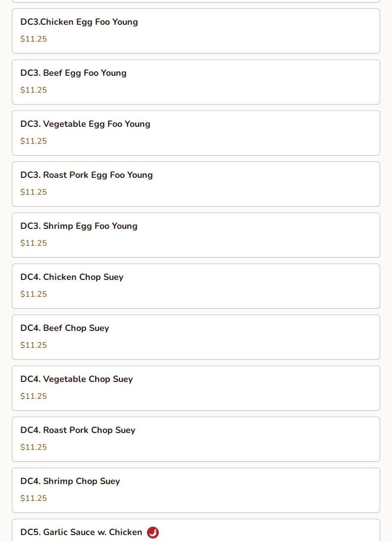Select DC3. Shrimp Egg Foo Young
Screen dimensions: 392x541
click(x=196, y=235)
